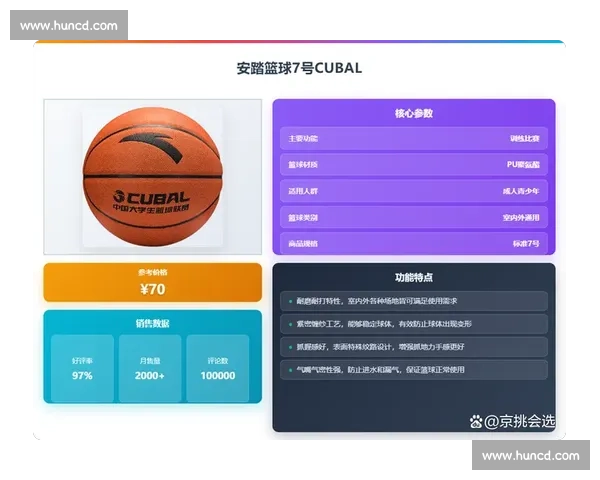Select the ¥70 price value
The width and height of the screenshot is (600, 480).
pyautogui.click(x=153, y=289)
